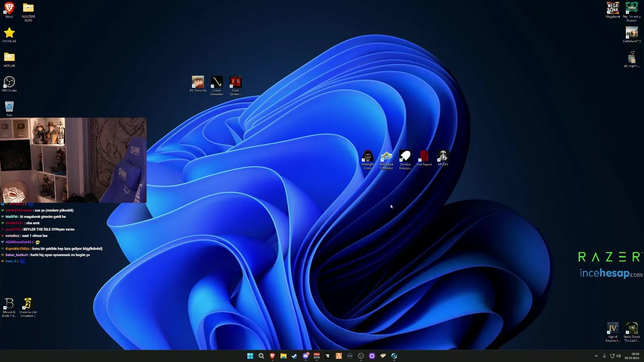Click the webcam overlay feed
This screenshot has height=362, width=644.
(73, 160)
